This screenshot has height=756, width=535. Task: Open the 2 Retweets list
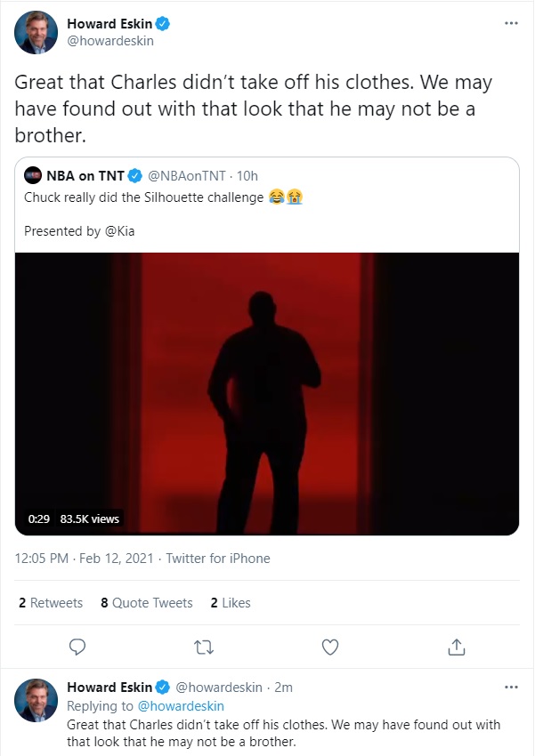(51, 603)
